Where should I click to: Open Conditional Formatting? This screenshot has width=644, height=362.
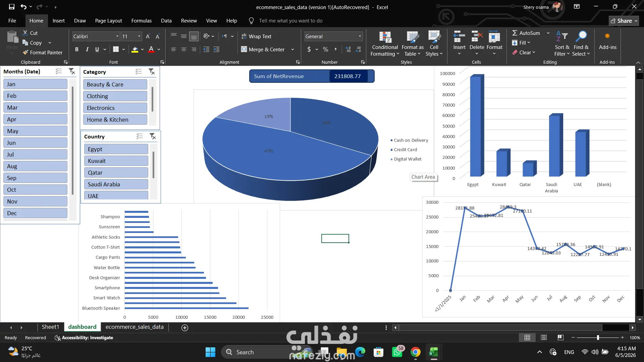(x=385, y=44)
